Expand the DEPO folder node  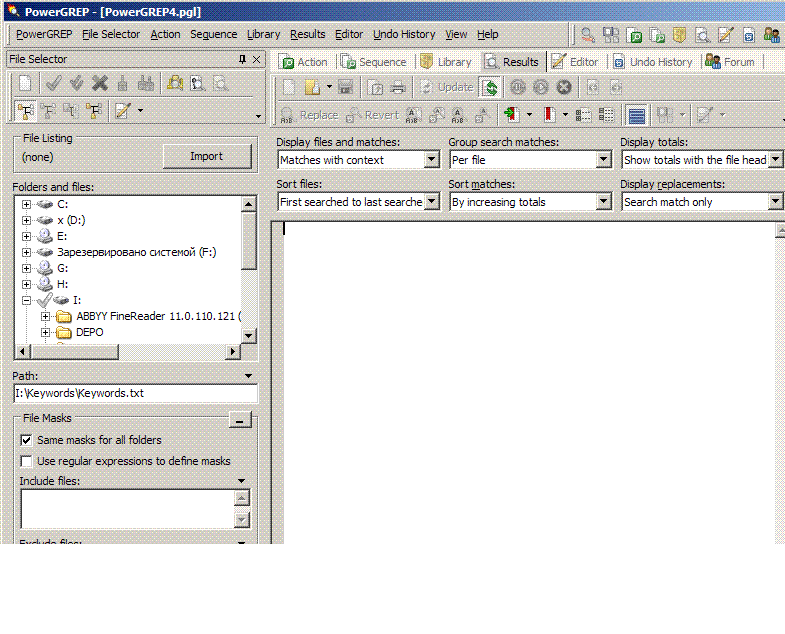(46, 333)
